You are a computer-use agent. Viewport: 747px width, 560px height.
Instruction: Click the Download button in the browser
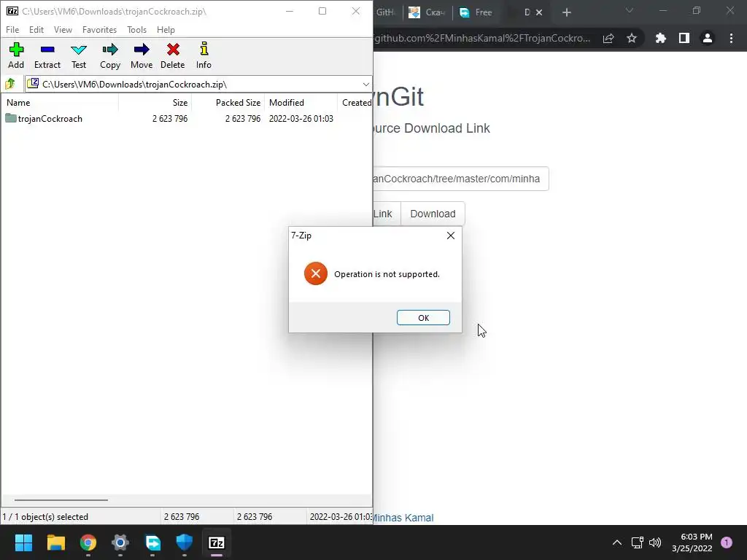click(433, 214)
